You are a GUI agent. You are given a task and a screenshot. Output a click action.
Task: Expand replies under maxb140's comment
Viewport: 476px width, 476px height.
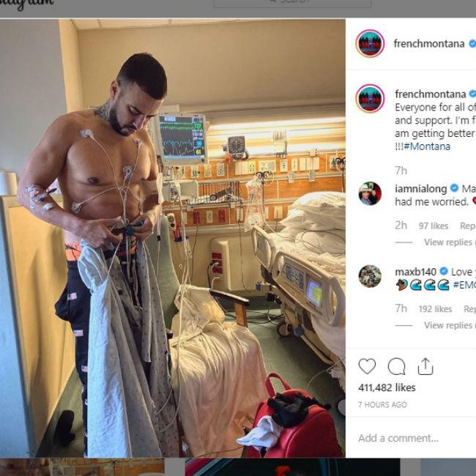pyautogui.click(x=448, y=325)
